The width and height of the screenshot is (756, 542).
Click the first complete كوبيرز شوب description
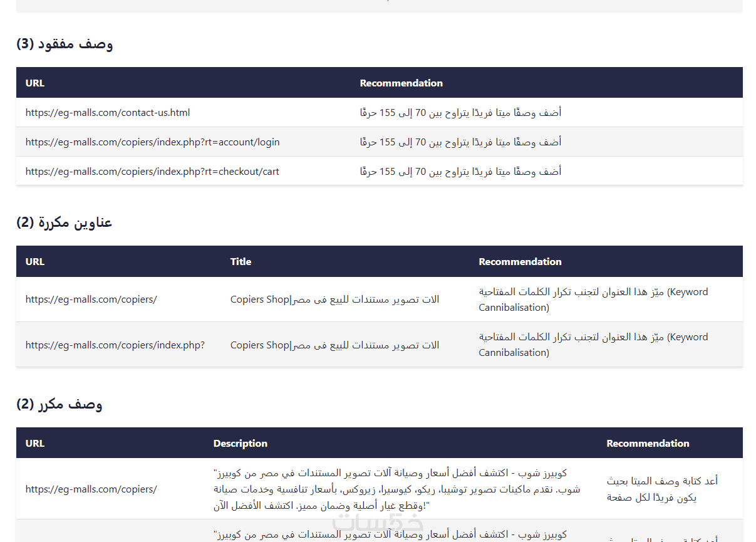pos(396,489)
